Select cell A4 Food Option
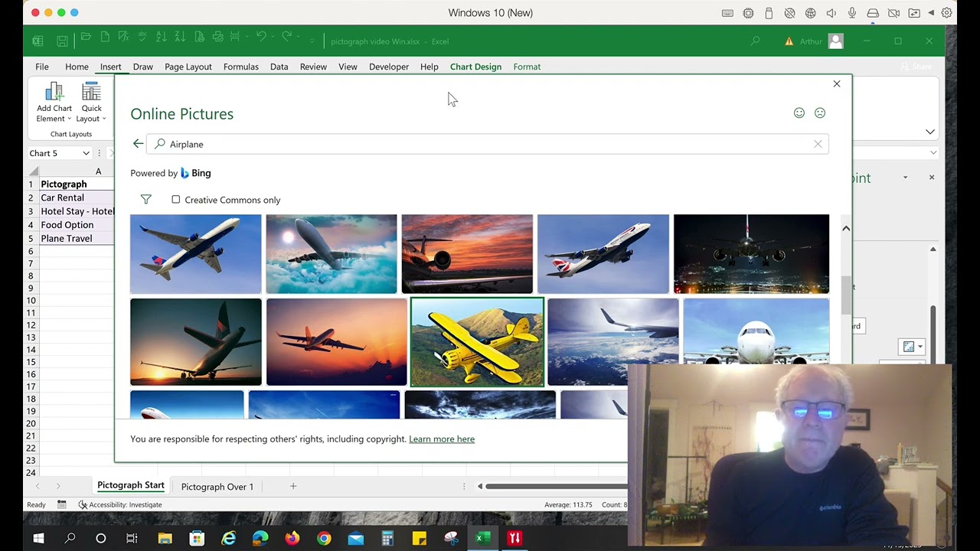The width and height of the screenshot is (980, 551). pyautogui.click(x=77, y=225)
